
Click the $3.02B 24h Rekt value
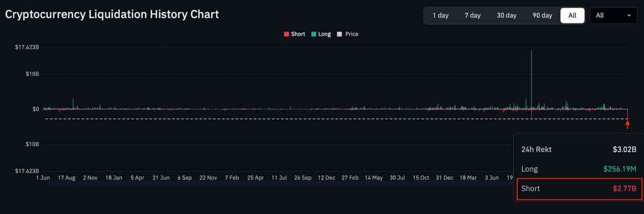(624, 149)
